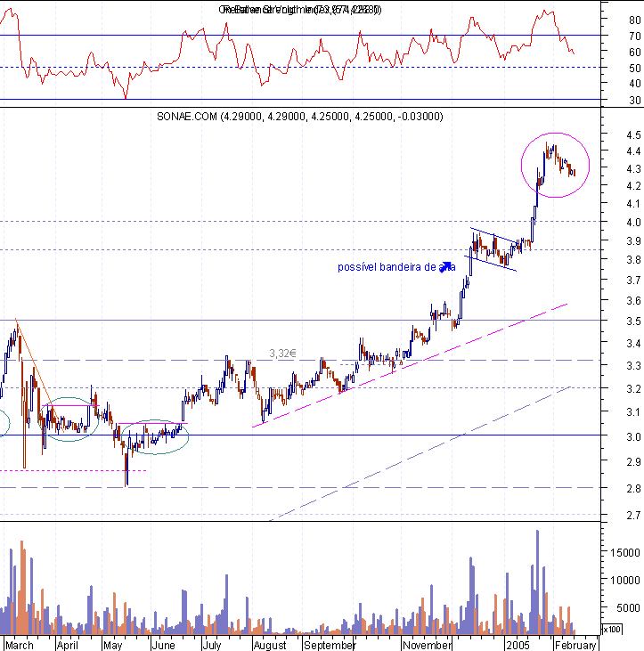
Task: Click the SONAE.COM chart title text
Action: click(300, 117)
